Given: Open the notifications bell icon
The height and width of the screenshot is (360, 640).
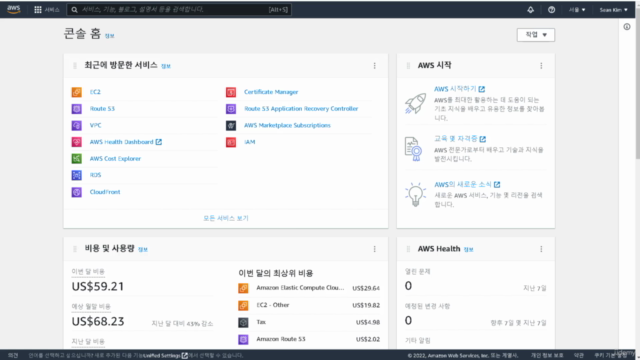Looking at the screenshot, I should (x=530, y=9).
